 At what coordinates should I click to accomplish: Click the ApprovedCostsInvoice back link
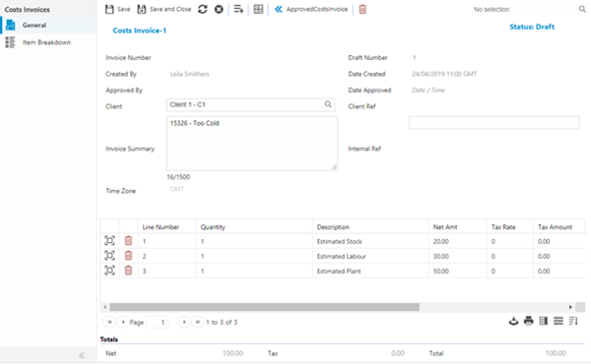click(311, 9)
